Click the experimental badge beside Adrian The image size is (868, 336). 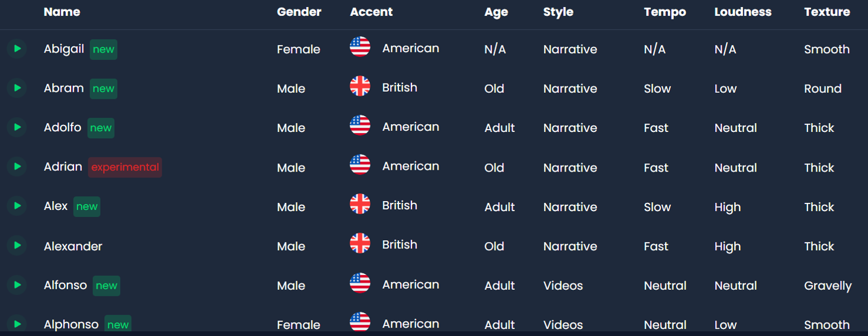125,167
